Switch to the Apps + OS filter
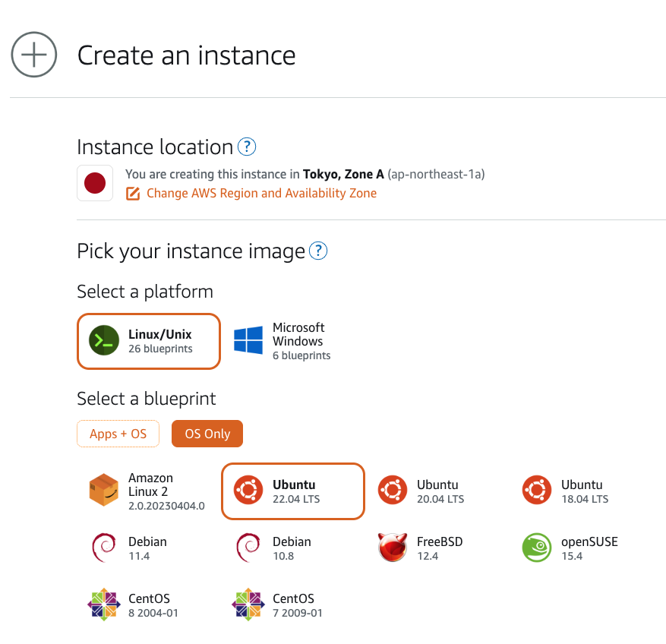 [118, 433]
